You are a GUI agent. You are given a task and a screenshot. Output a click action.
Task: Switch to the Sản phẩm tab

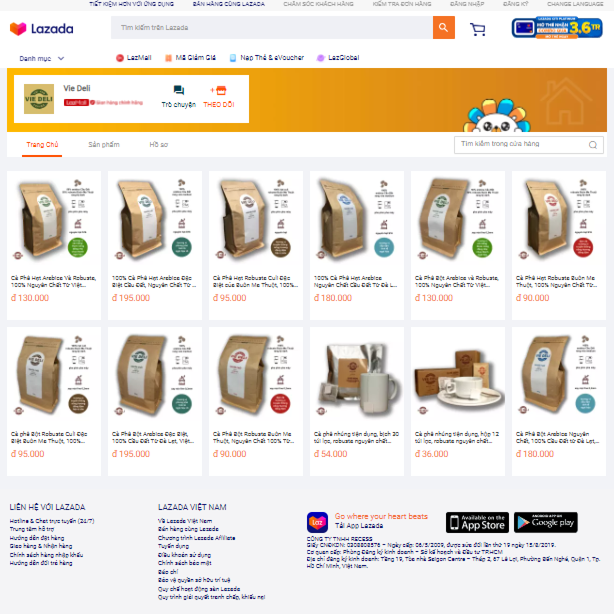pos(104,144)
